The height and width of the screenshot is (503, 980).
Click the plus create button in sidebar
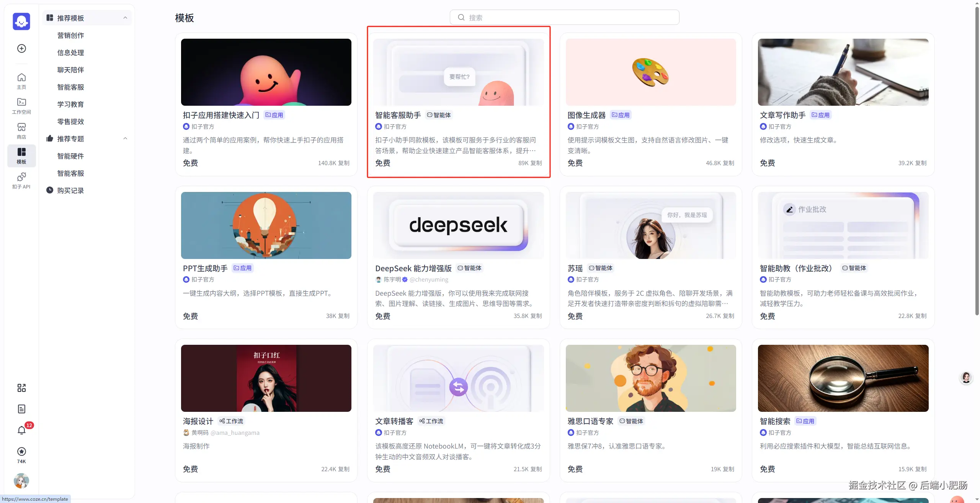21,48
